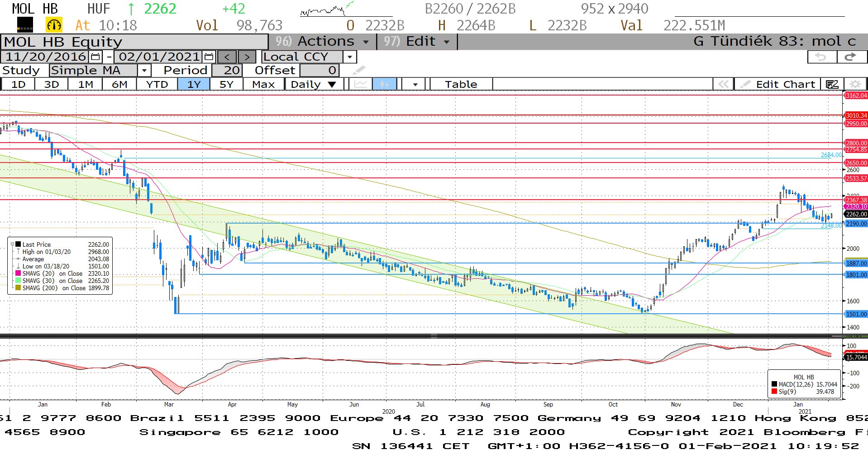Click the pane divider between price and MACD

(434, 336)
